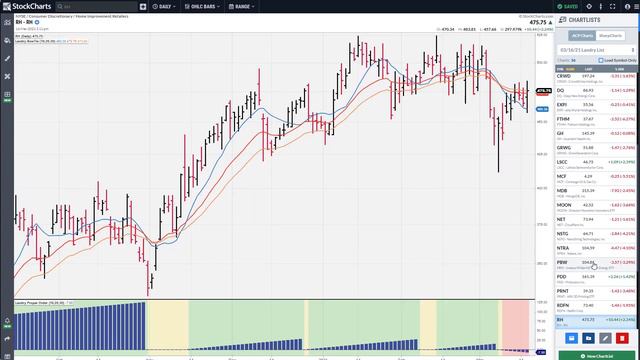The height and width of the screenshot is (360, 640).
Task: Click the ChartLists panel header icon
Action: (562, 20)
